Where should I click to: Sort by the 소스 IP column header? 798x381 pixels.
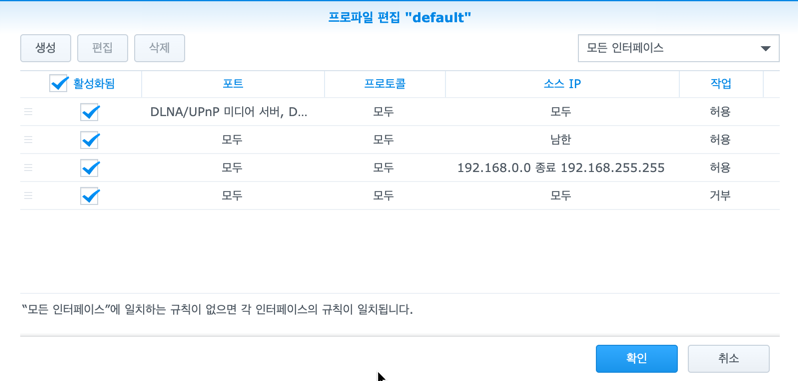562,84
